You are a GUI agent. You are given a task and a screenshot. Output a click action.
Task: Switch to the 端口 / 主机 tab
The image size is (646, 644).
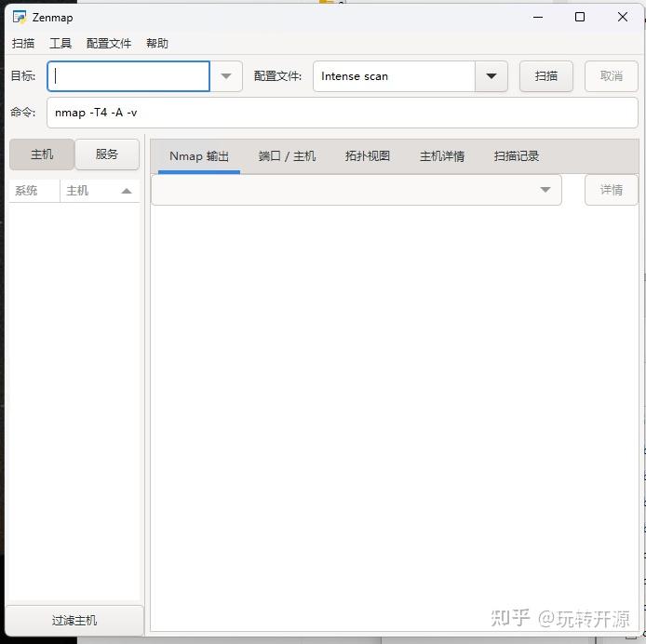coord(287,156)
